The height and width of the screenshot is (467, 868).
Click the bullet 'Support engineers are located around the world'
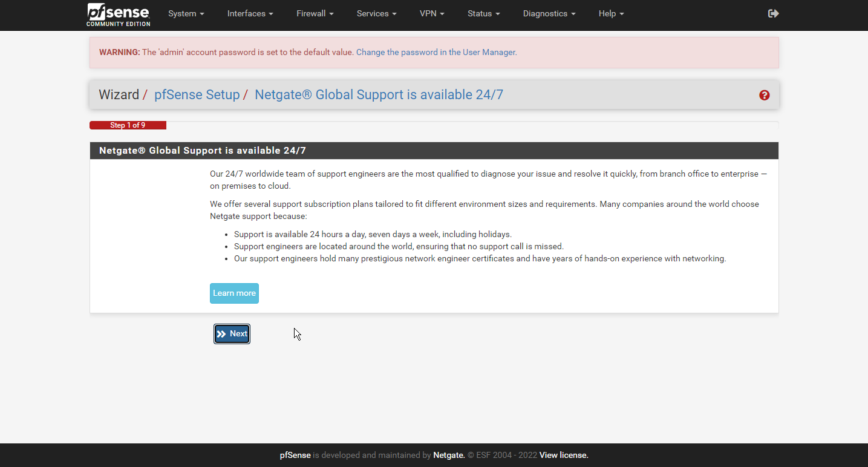399,247
